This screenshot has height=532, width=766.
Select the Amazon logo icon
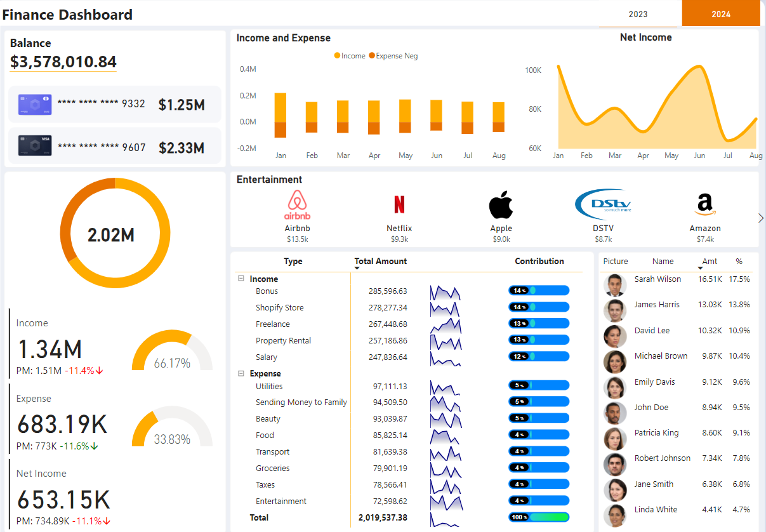[704, 204]
